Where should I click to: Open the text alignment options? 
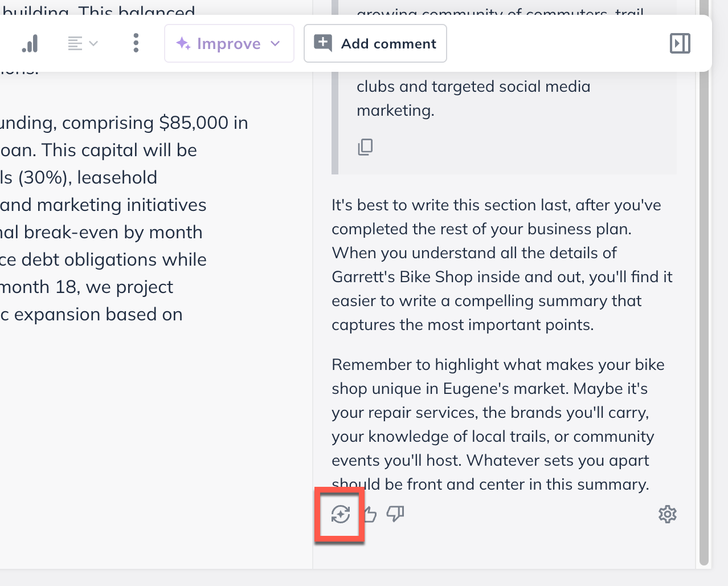coord(75,43)
